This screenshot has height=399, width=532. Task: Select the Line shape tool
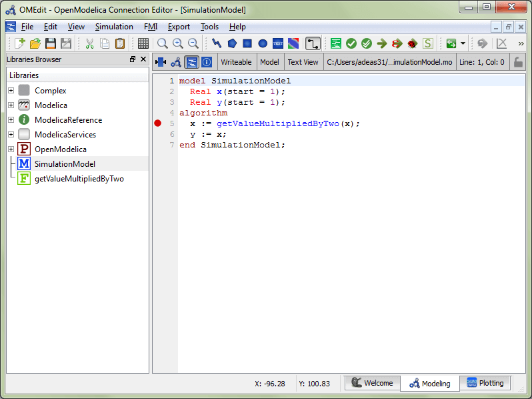pos(217,43)
